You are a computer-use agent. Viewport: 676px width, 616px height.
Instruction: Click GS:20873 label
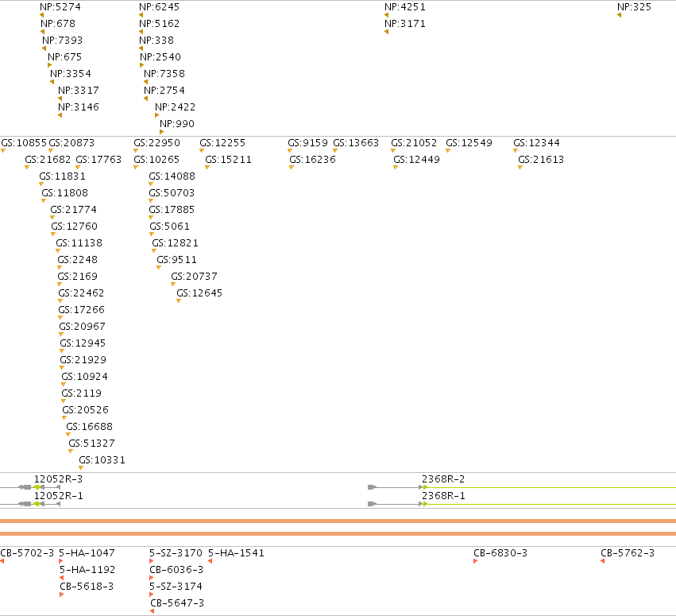[71, 143]
